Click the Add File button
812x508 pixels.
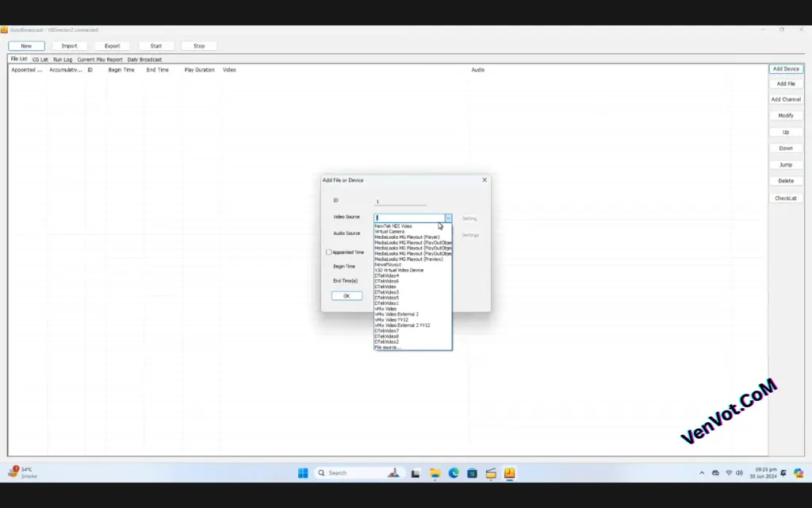786,83
